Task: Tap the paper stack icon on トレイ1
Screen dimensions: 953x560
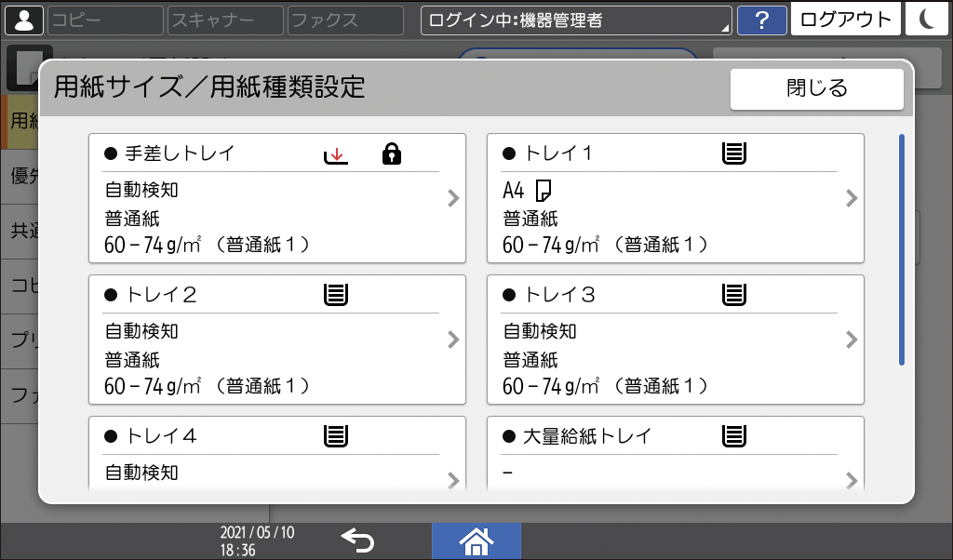Action: tap(734, 153)
